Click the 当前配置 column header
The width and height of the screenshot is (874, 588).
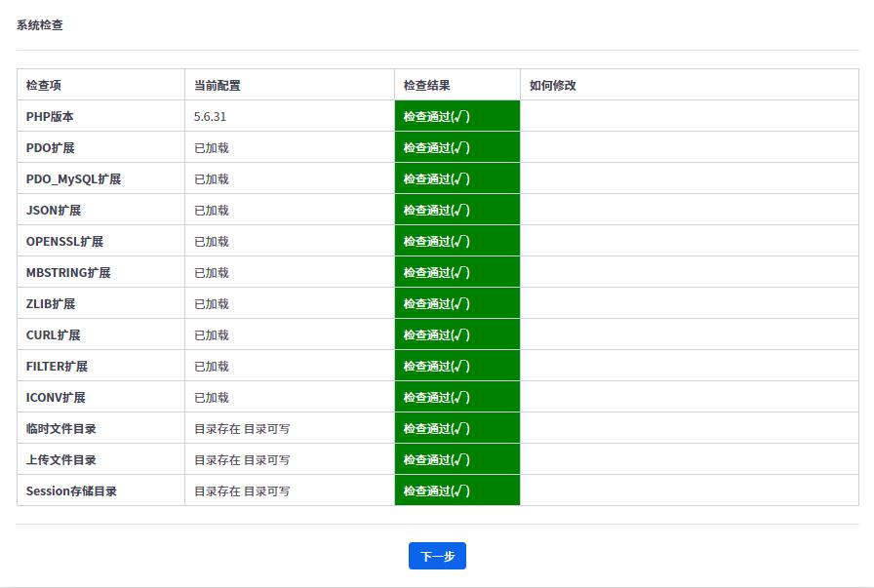coord(218,86)
